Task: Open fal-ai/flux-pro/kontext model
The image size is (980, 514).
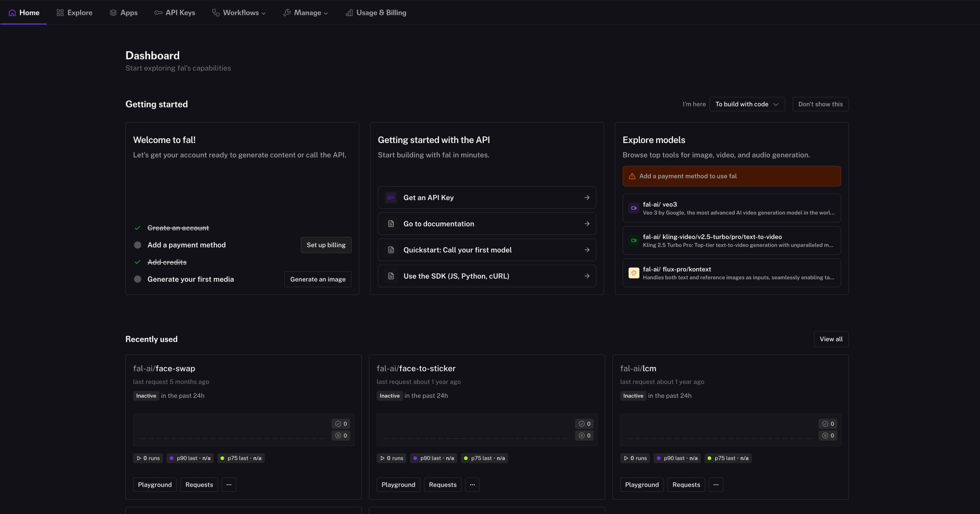Action: coord(732,273)
